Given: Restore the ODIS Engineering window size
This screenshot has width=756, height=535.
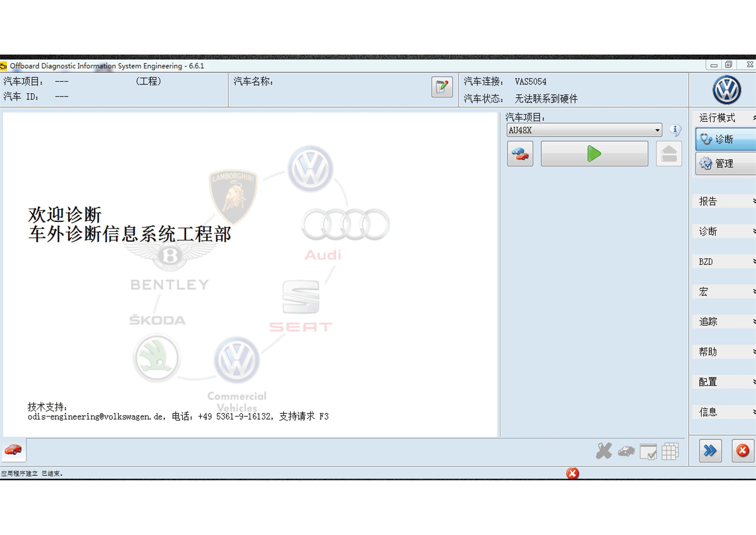Looking at the screenshot, I should click(729, 65).
